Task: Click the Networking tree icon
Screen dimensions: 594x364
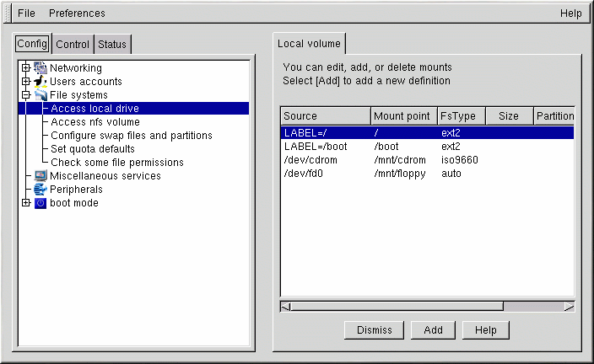Action: click(x=40, y=68)
